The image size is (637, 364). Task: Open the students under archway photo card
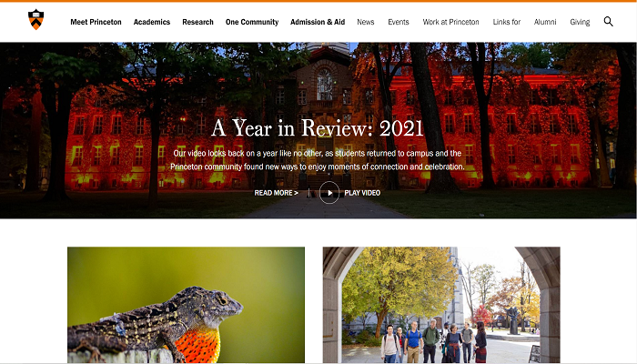click(441, 305)
